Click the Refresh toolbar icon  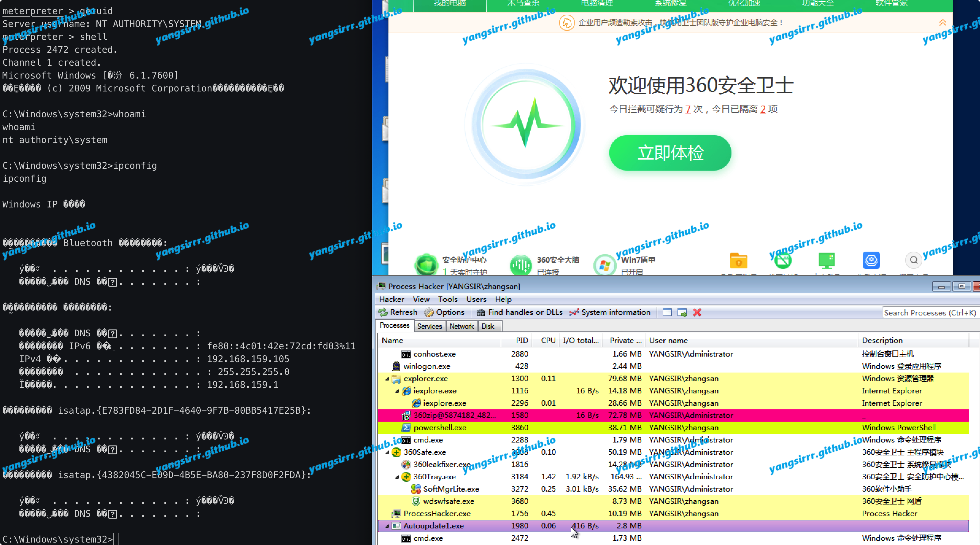[383, 312]
